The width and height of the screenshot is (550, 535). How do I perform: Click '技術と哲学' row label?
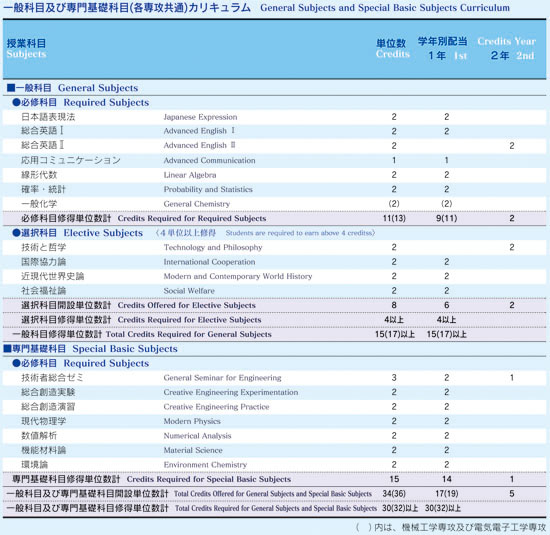click(43, 247)
